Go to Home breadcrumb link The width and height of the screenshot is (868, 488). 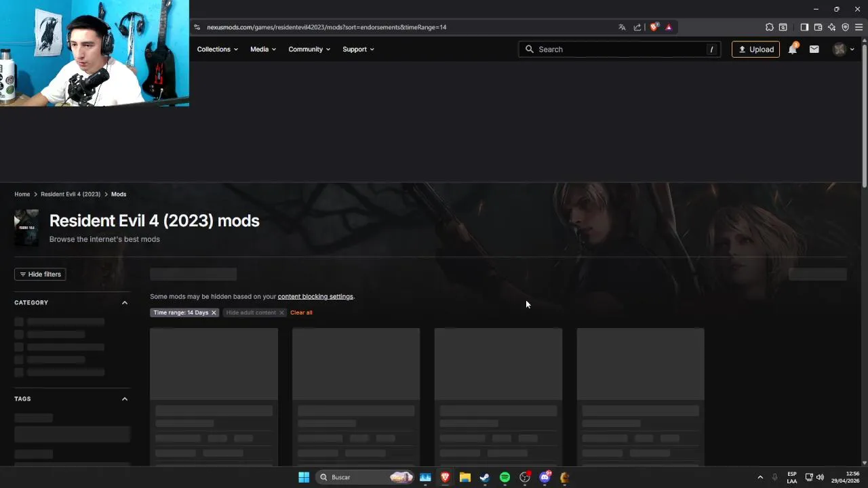click(22, 194)
